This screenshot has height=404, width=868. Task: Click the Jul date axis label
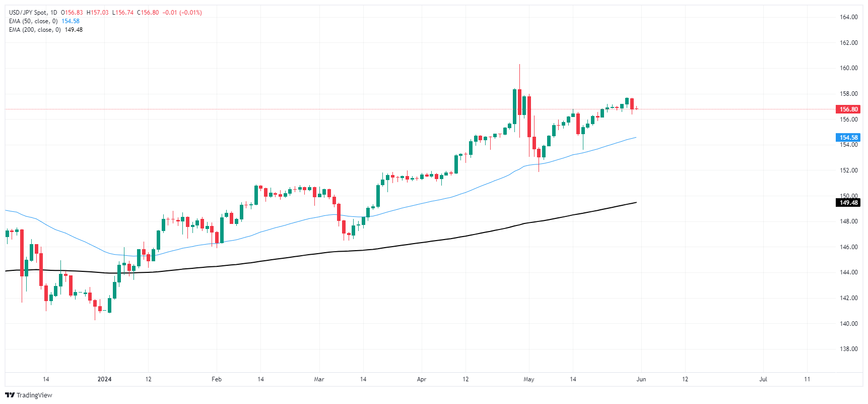pyautogui.click(x=763, y=379)
